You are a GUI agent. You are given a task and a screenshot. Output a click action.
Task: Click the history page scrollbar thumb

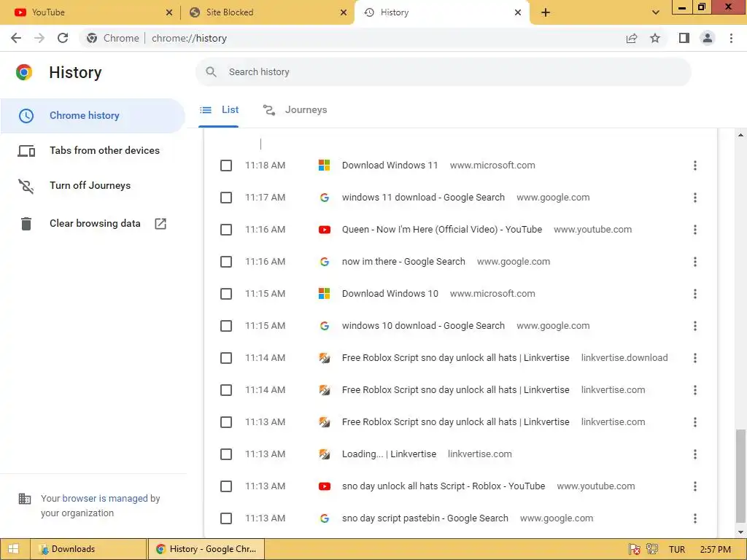[740, 475]
